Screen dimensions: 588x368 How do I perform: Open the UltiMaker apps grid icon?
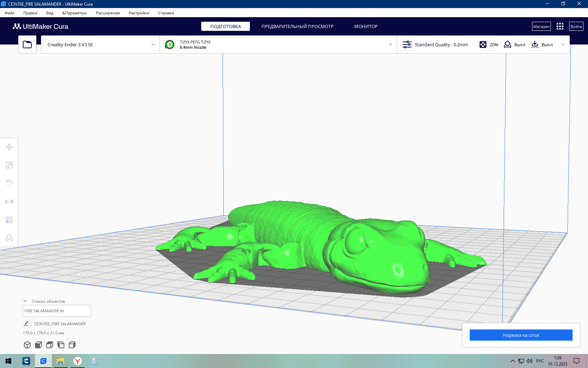click(560, 26)
